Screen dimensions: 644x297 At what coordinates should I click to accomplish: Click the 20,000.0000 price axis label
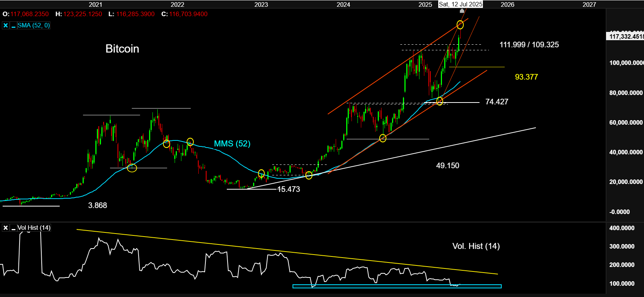pyautogui.click(x=626, y=182)
